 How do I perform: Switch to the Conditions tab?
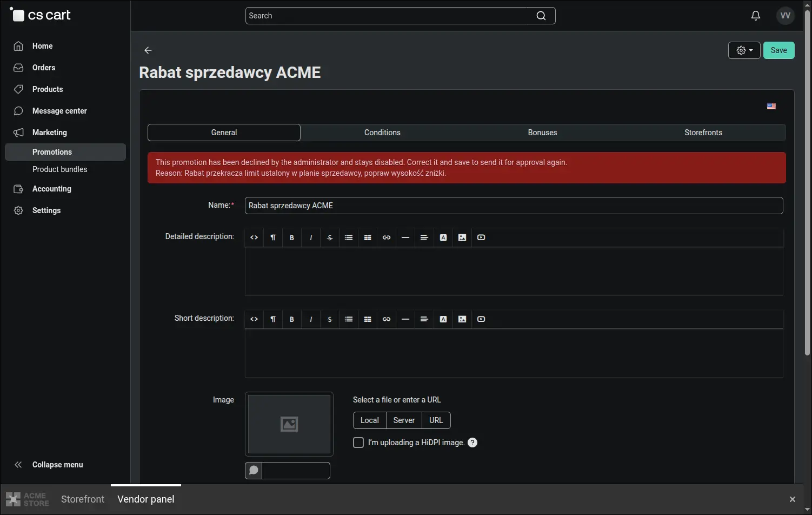click(x=382, y=133)
